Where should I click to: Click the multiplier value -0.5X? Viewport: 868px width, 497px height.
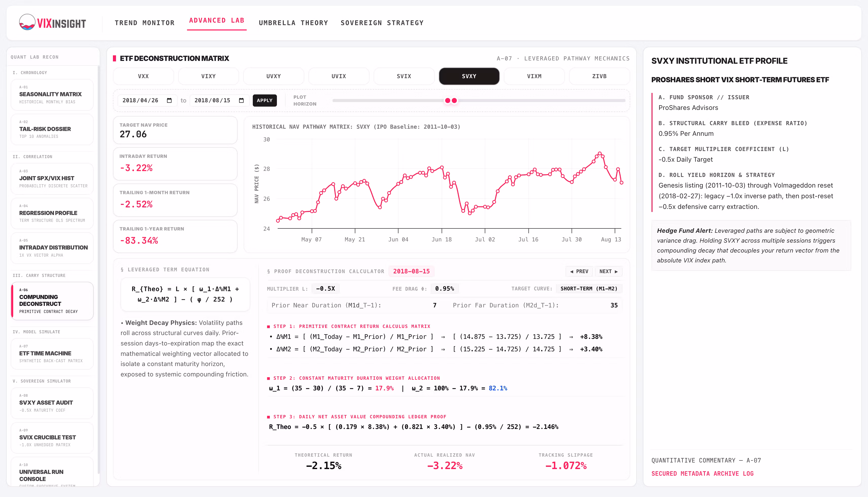click(x=325, y=289)
